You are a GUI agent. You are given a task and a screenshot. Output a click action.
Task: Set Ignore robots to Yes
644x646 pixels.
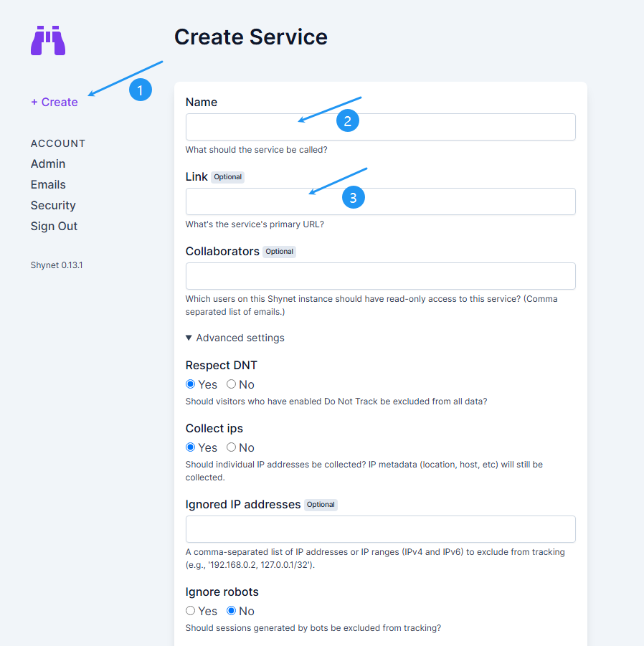[x=190, y=611]
